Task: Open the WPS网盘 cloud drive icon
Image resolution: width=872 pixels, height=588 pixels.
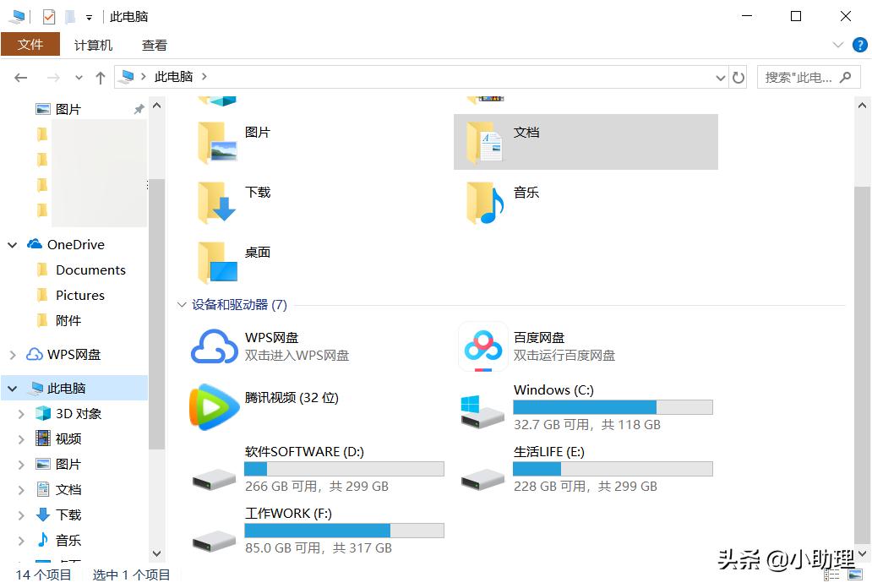Action: 215,346
